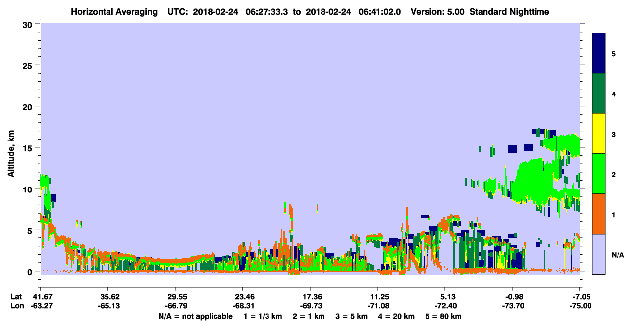Click the green cloud layer near 15 km altitude
This screenshot has width=644, height=330.
coord(562,143)
